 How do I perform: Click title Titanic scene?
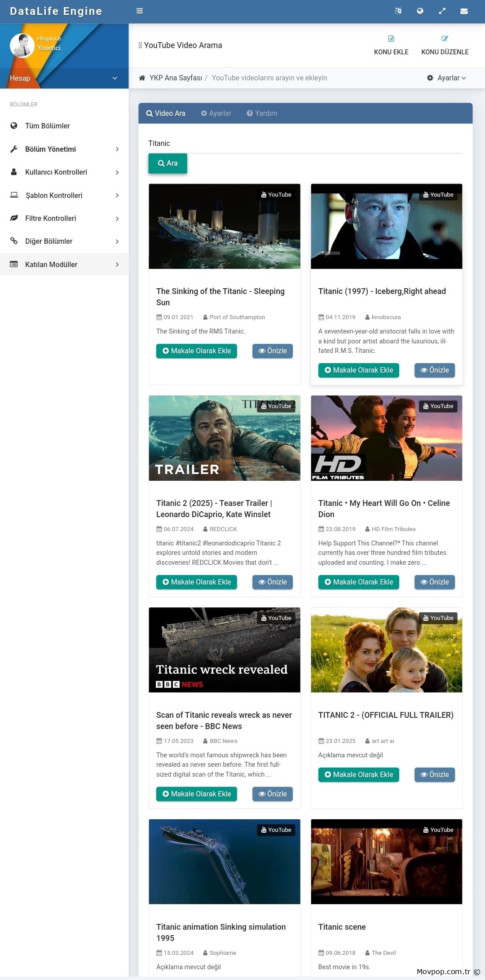click(x=342, y=927)
